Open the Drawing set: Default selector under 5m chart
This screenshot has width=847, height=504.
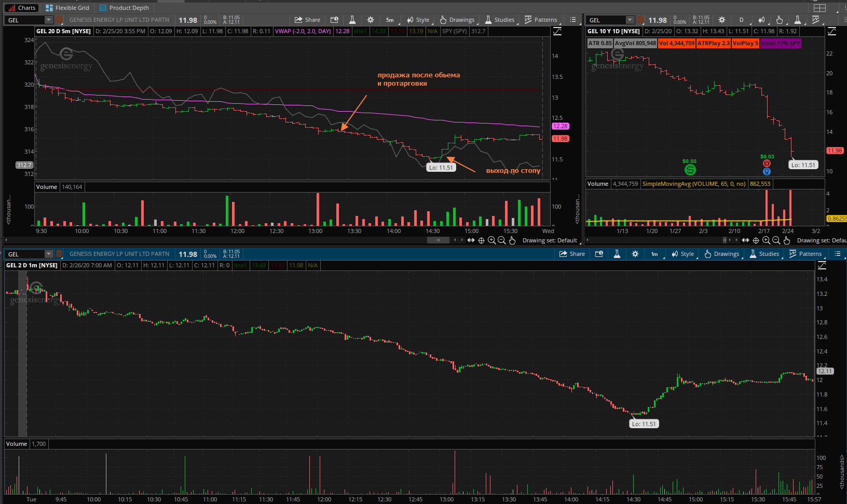(551, 240)
